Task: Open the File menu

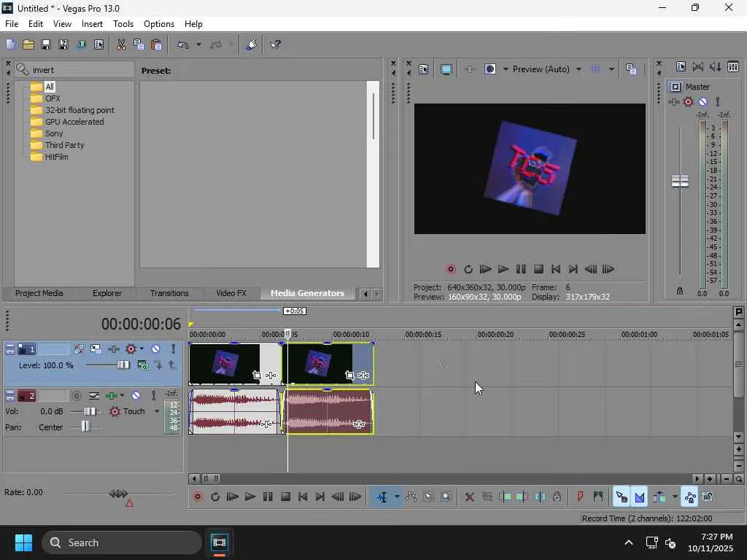Action: coord(12,24)
